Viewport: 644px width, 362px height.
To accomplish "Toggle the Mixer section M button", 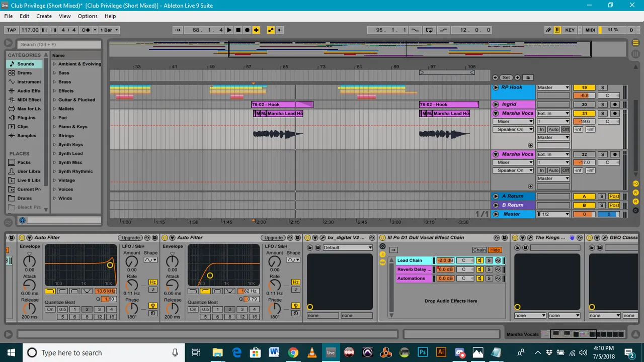I will point(635,202).
